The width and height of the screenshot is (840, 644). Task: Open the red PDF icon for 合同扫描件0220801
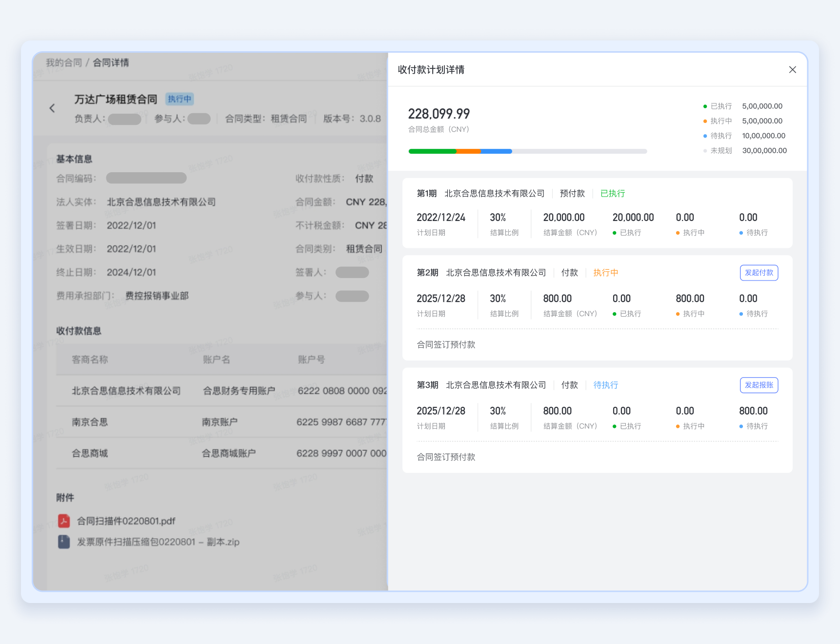click(x=64, y=521)
